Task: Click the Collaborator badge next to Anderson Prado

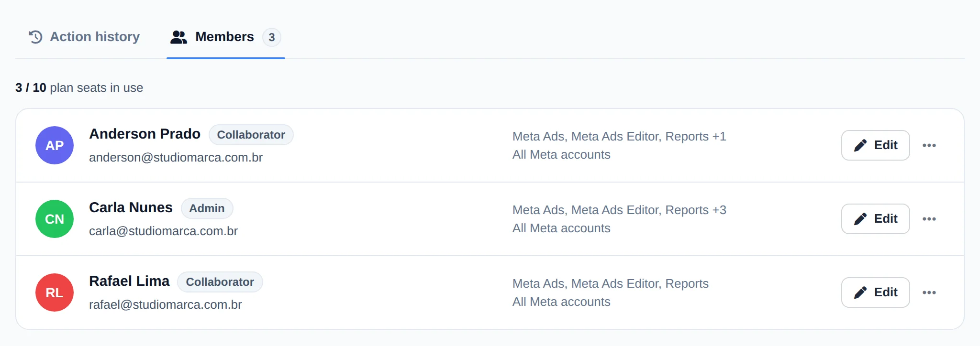Action: pos(251,135)
